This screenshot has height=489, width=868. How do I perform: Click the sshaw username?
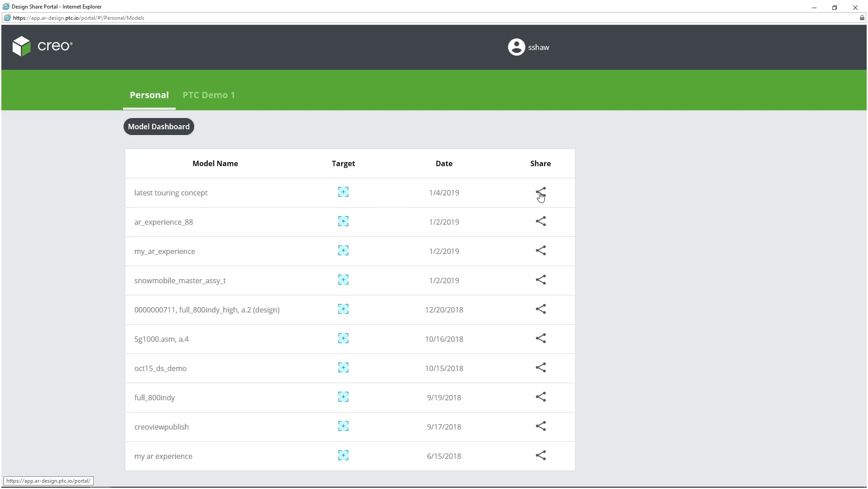coord(539,47)
